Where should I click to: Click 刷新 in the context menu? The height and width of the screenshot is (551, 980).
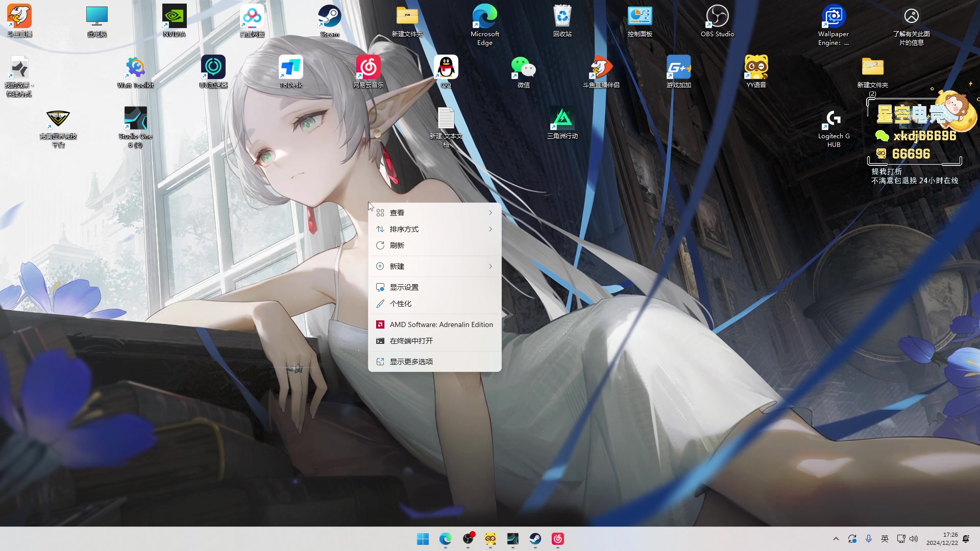point(435,245)
